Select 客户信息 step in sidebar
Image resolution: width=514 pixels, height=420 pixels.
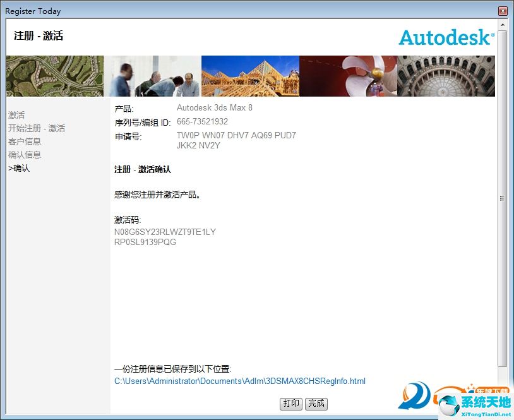25,141
